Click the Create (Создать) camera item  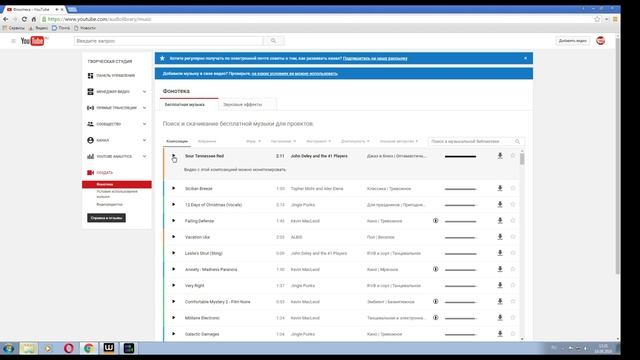pos(100,173)
